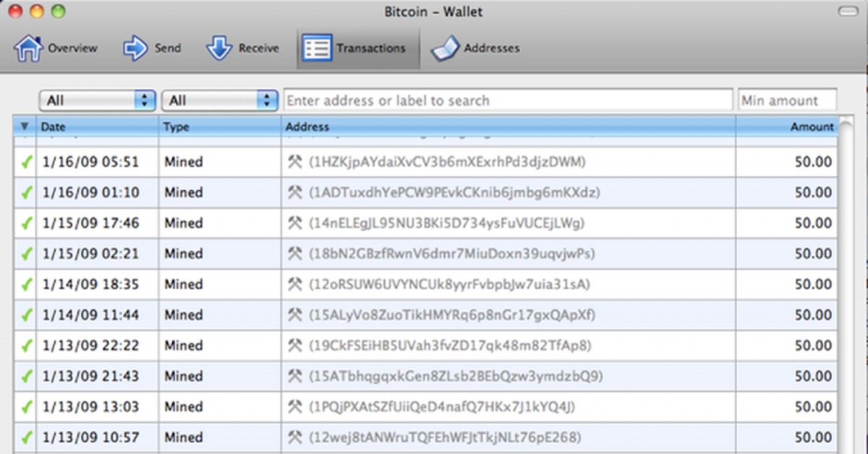Click mining icon for address 12wej8tANWruTQFEhWFJtTkjNLt76pE268
Screen dimensions: 868x454
coord(294,437)
